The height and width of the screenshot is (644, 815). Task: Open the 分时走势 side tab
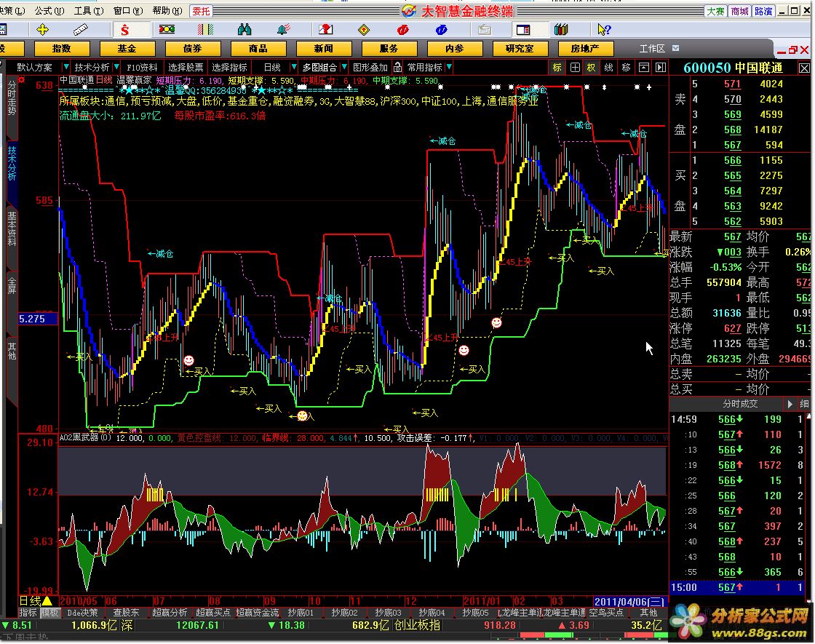click(x=12, y=98)
